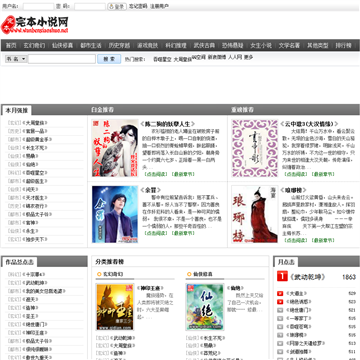Select the 作品总点击 tab
Viewport: 360px width, 360px height.
[x=19, y=262]
